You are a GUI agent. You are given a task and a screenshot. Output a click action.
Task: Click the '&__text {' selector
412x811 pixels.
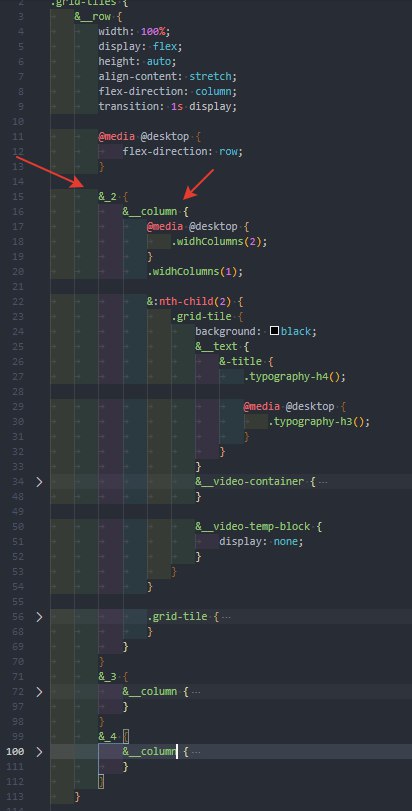(x=223, y=347)
